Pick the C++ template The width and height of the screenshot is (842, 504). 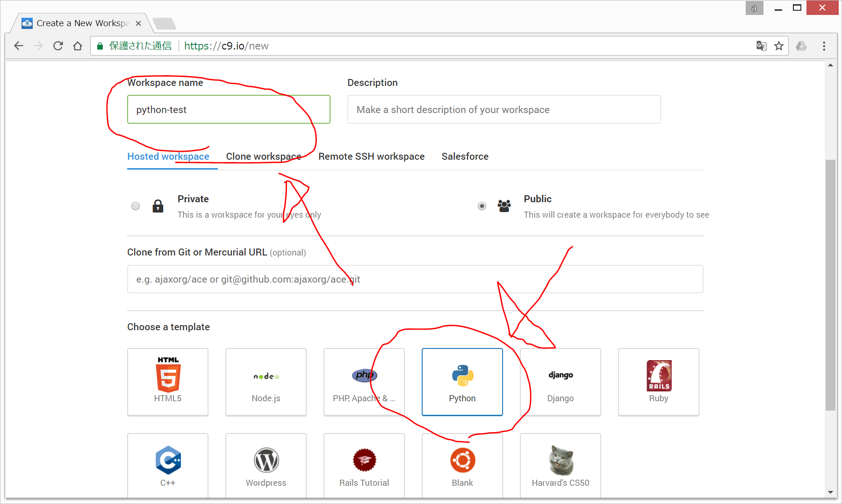point(168,465)
